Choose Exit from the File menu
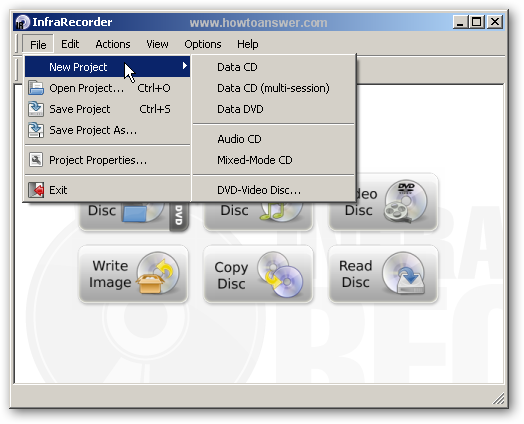The image size is (524, 424). coord(107,190)
